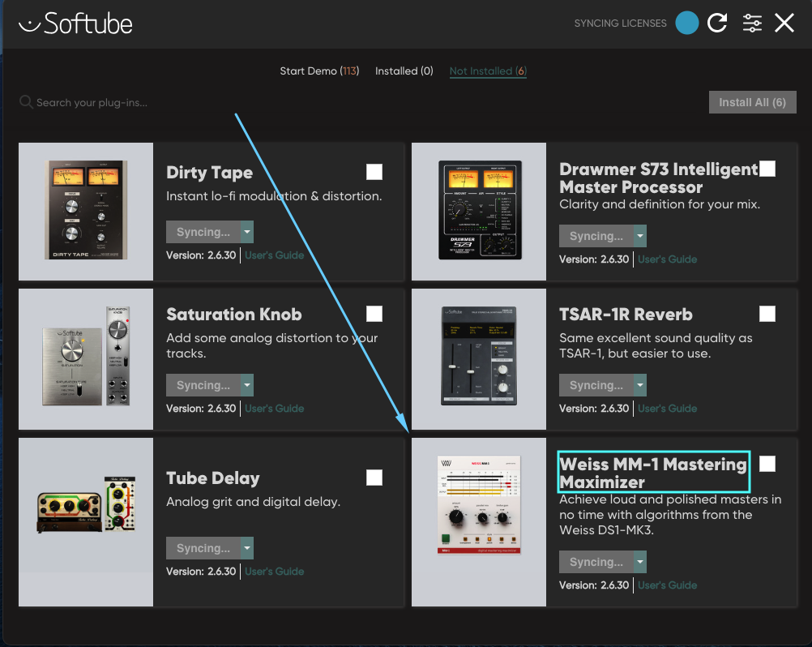Click the blue syncing status indicator
The height and width of the screenshot is (647, 812).
(x=686, y=23)
